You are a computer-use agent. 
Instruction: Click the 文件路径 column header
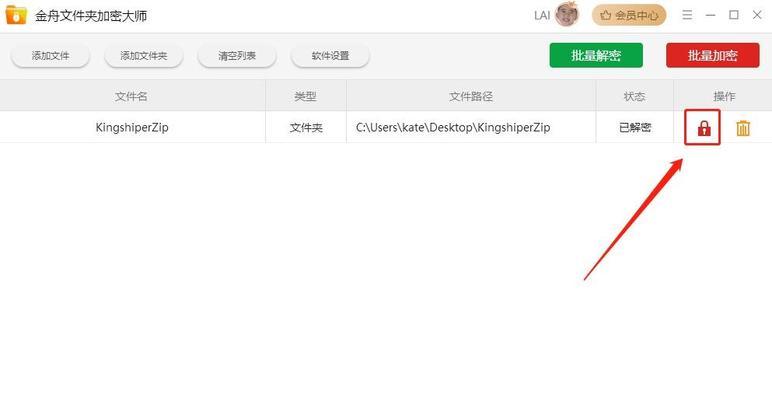(471, 96)
